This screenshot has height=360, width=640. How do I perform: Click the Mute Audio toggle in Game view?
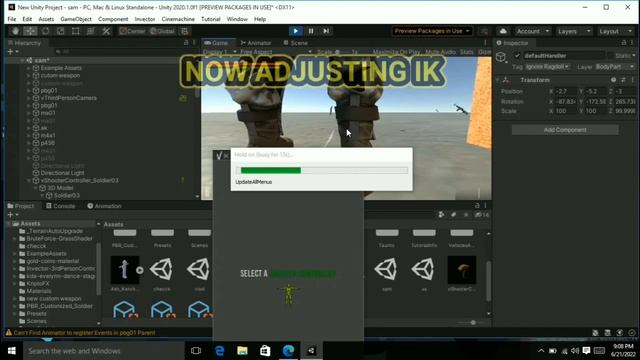click(x=440, y=52)
